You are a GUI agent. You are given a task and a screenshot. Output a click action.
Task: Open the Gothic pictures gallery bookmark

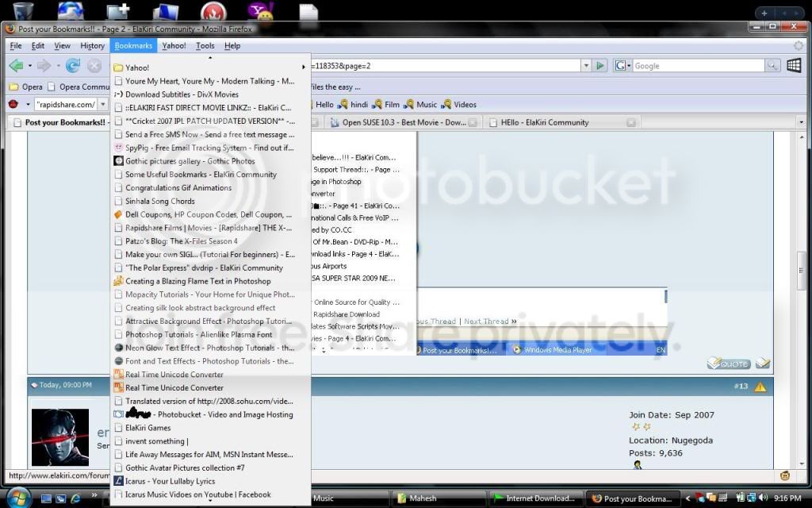point(190,161)
